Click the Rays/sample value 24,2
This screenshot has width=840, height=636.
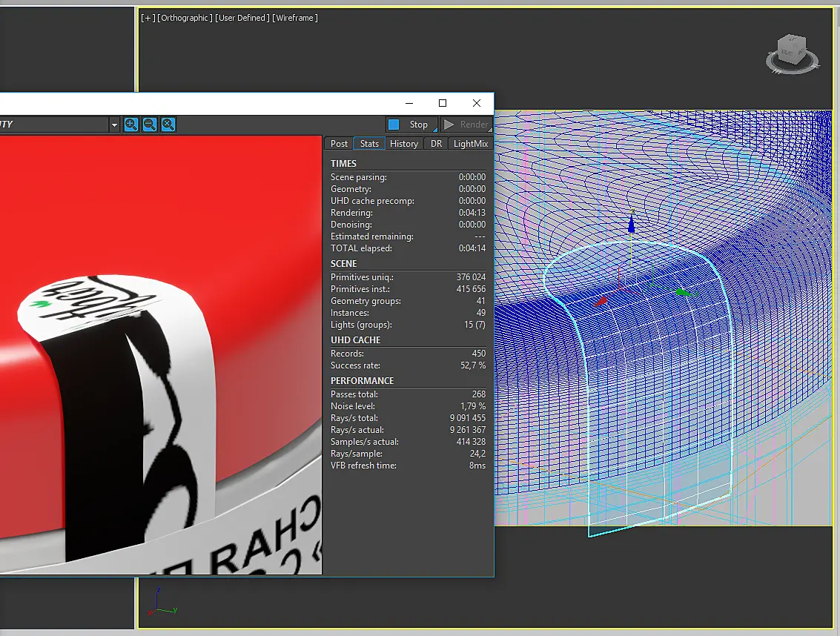(477, 454)
